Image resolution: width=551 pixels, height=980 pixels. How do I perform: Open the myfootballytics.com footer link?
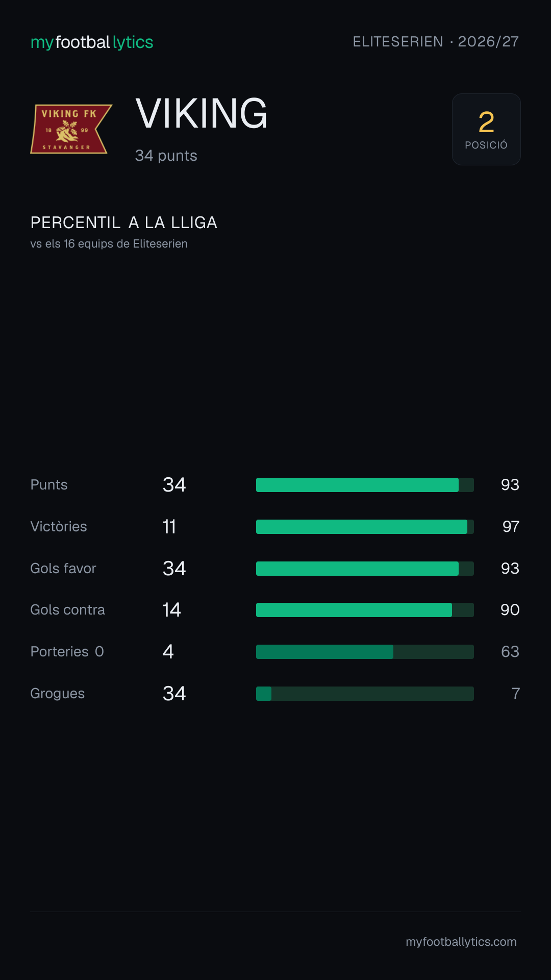[461, 942]
